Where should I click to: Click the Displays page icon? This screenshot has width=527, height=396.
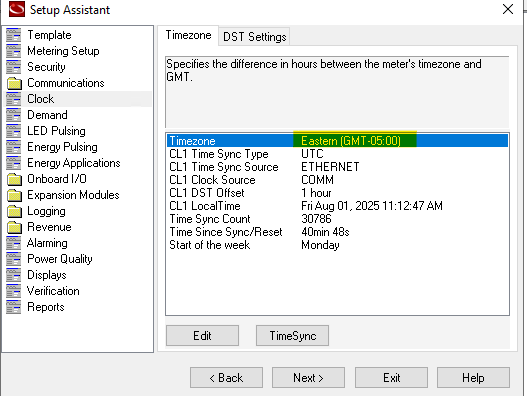(13, 275)
